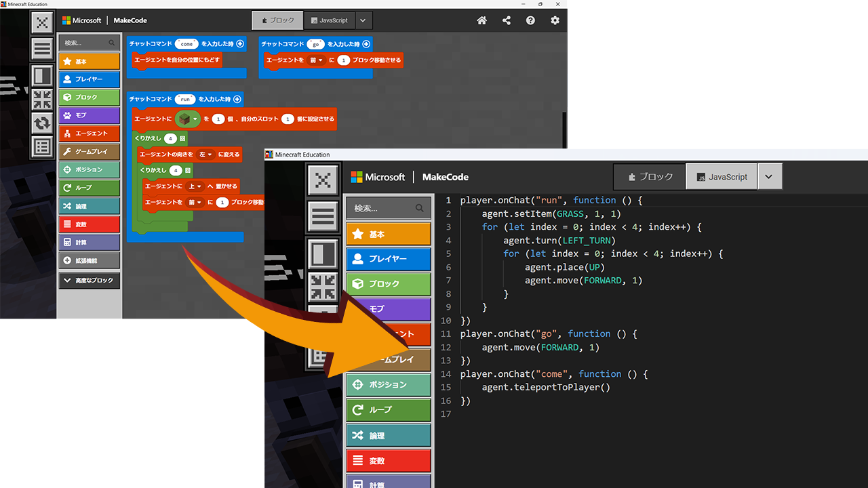Open ブロック category in JavaScript window toolbox
This screenshot has width=868, height=488.
[388, 283]
